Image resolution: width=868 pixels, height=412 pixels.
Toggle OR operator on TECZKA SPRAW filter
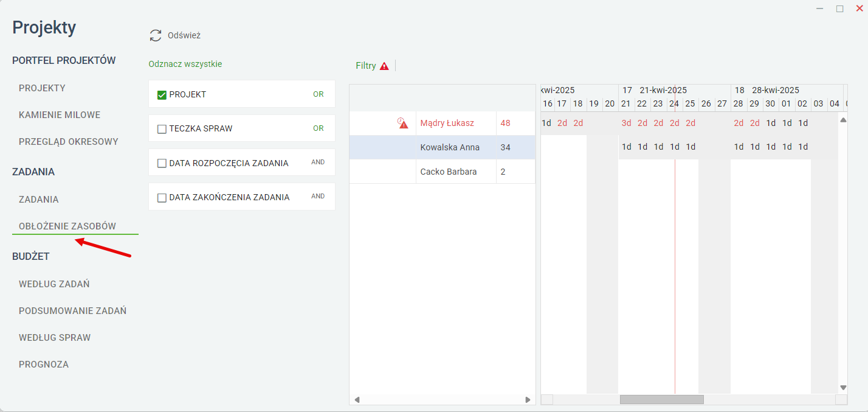[x=319, y=128]
